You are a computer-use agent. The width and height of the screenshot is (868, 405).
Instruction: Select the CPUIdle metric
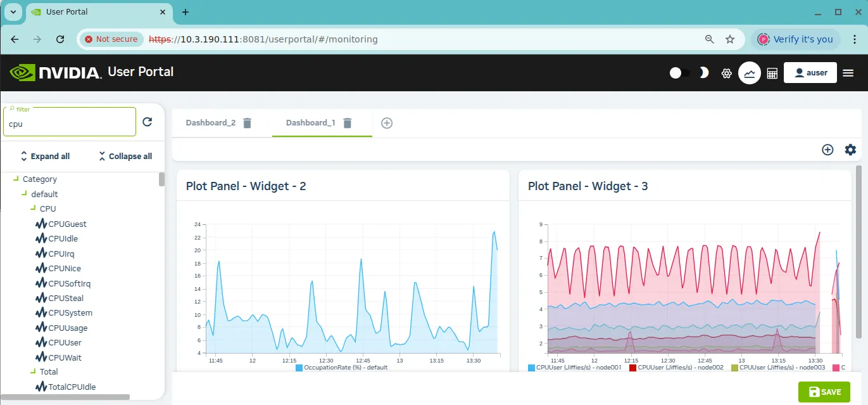click(x=63, y=239)
